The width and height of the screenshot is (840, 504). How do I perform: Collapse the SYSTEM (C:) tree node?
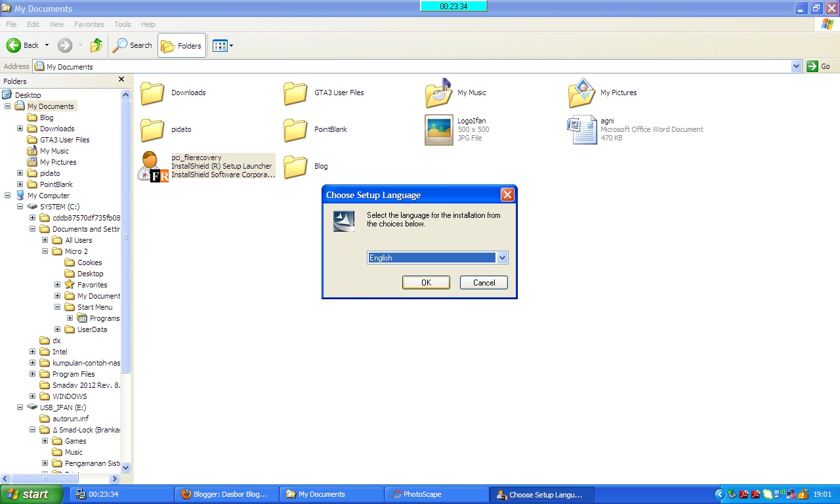click(x=19, y=206)
